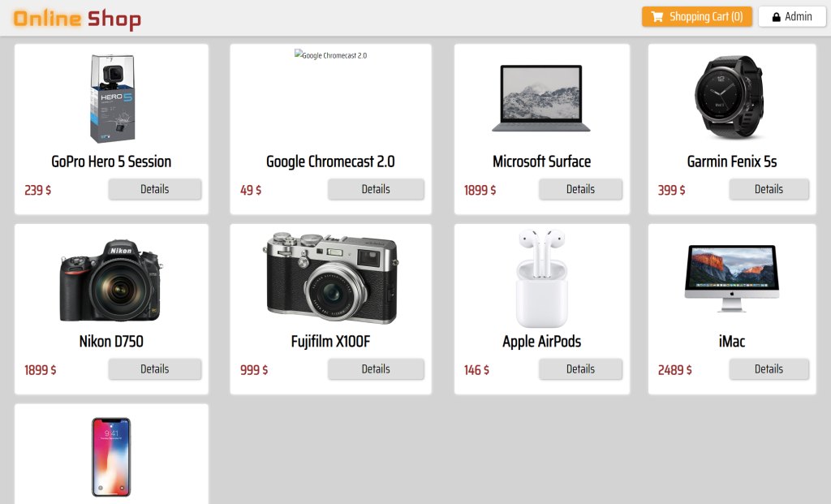The width and height of the screenshot is (831, 504).
Task: Click the Admin login button
Action: click(792, 16)
